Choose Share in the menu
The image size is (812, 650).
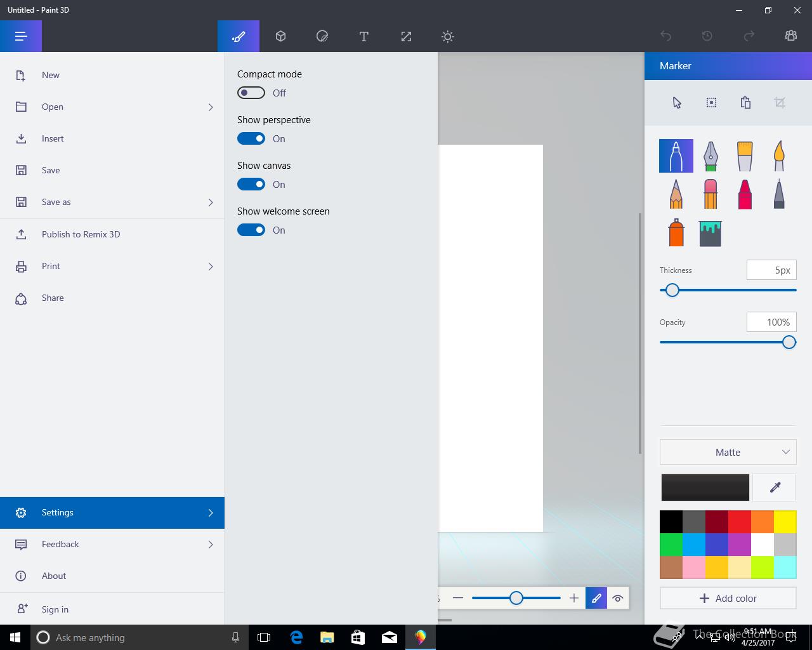pyautogui.click(x=112, y=298)
